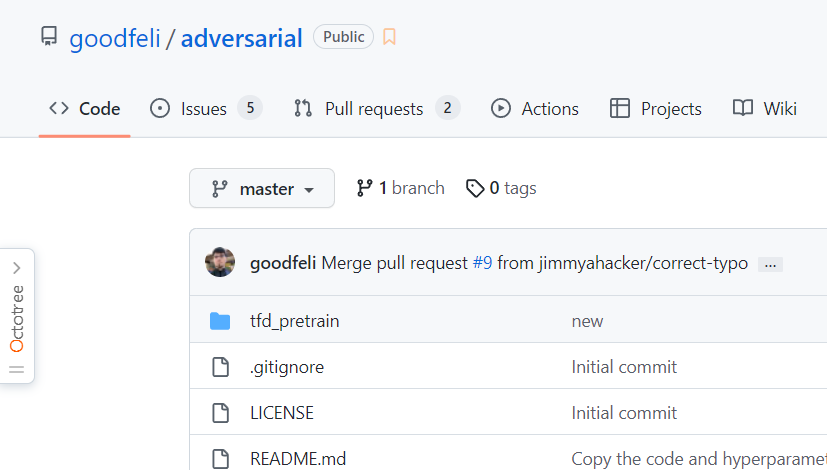Expand commit message ellipsis button

(770, 264)
